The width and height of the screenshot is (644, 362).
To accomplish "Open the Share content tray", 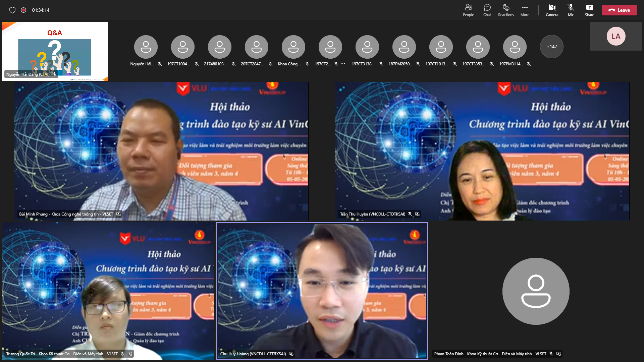I will coord(589,10).
